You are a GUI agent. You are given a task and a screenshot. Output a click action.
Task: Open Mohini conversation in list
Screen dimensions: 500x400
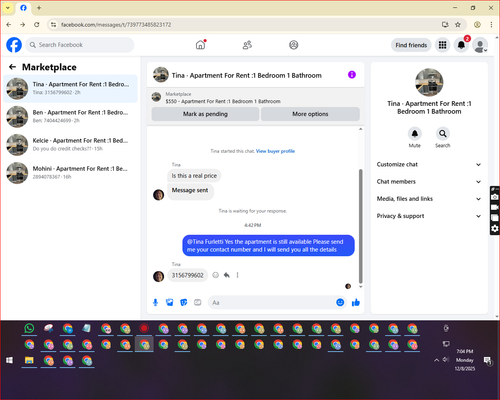(x=70, y=172)
